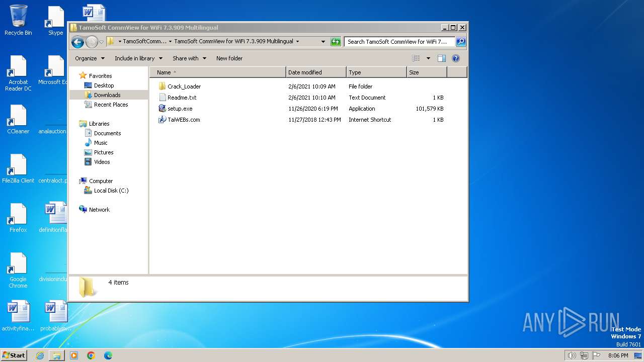
Task: Sort by the Name column header
Action: [217, 72]
